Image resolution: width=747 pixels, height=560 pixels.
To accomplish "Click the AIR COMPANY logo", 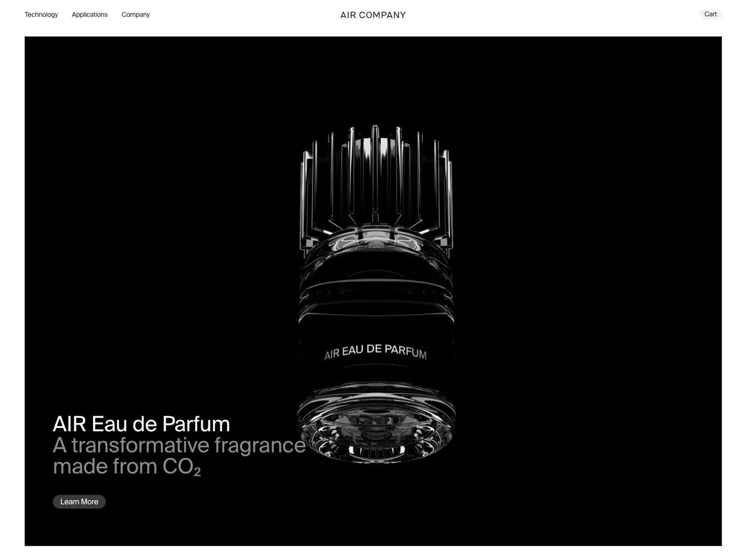I will click(x=373, y=15).
